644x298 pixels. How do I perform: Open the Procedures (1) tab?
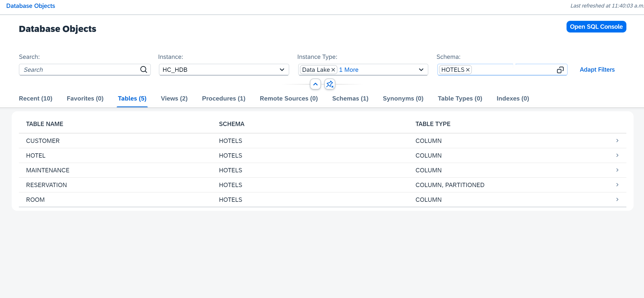223,98
